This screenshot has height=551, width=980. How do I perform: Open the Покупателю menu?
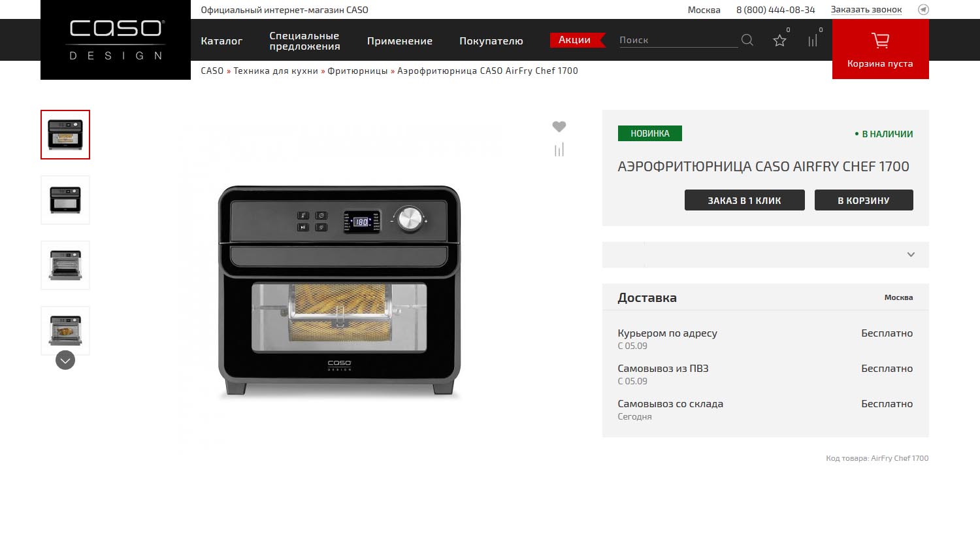point(491,41)
